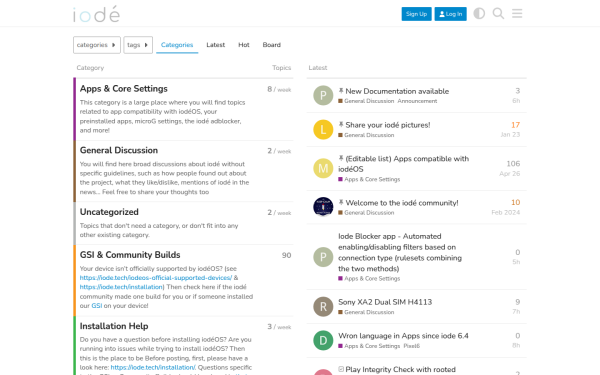Open Iode Blocker app automated filters topic
Image resolution: width=600 pixels, height=375 pixels.
(x=400, y=253)
